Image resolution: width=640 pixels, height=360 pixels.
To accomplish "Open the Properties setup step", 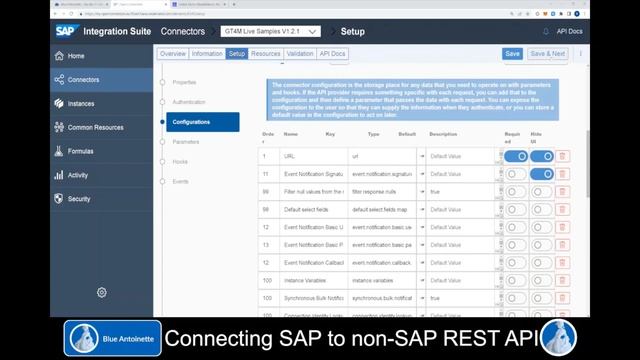I will [x=184, y=82].
